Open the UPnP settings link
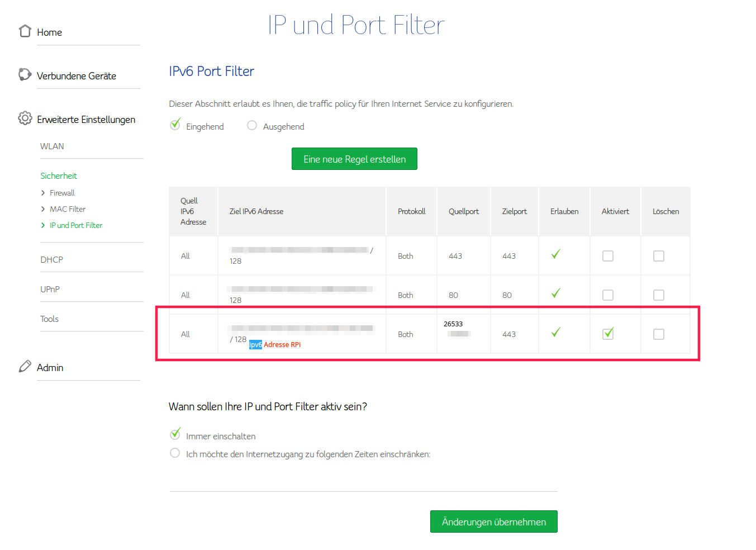The height and width of the screenshot is (550, 756). pos(50,290)
